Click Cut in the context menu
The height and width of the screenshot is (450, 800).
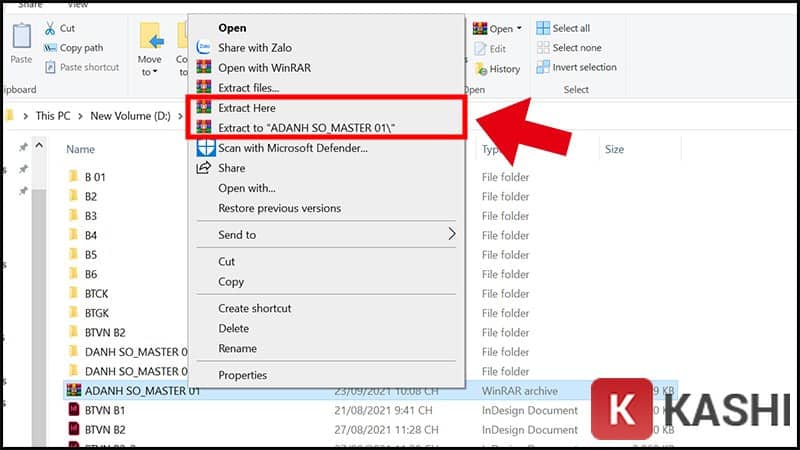(327, 261)
